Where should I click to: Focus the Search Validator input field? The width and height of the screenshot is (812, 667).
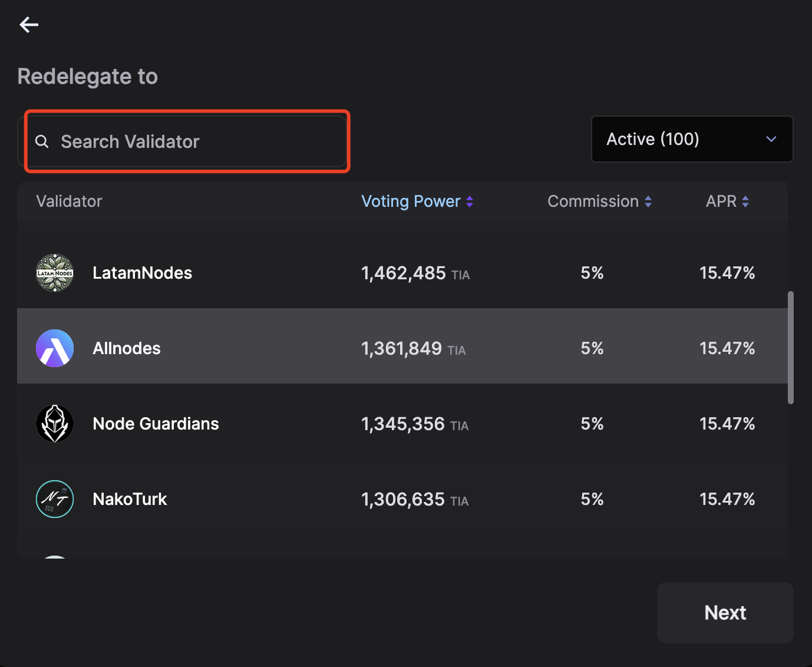(x=194, y=141)
